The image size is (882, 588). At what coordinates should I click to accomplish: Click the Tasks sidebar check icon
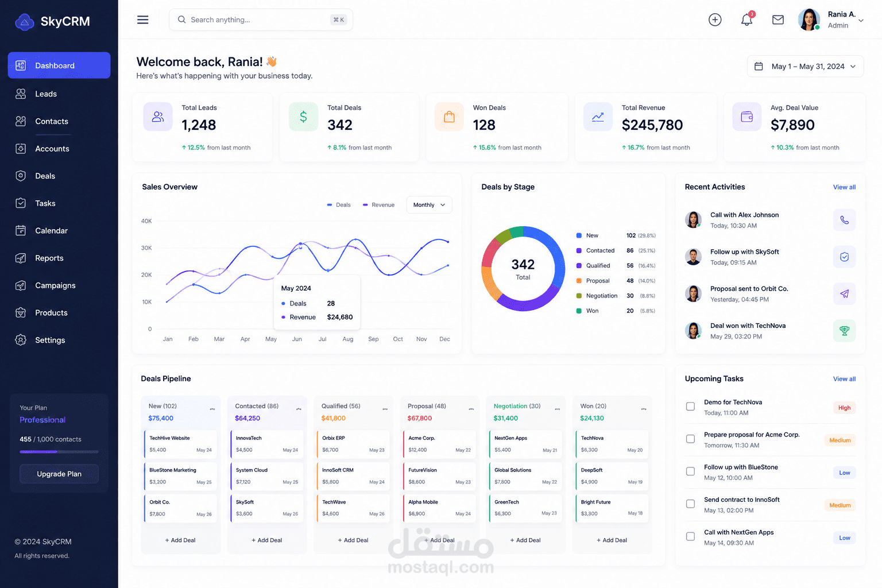(x=21, y=203)
